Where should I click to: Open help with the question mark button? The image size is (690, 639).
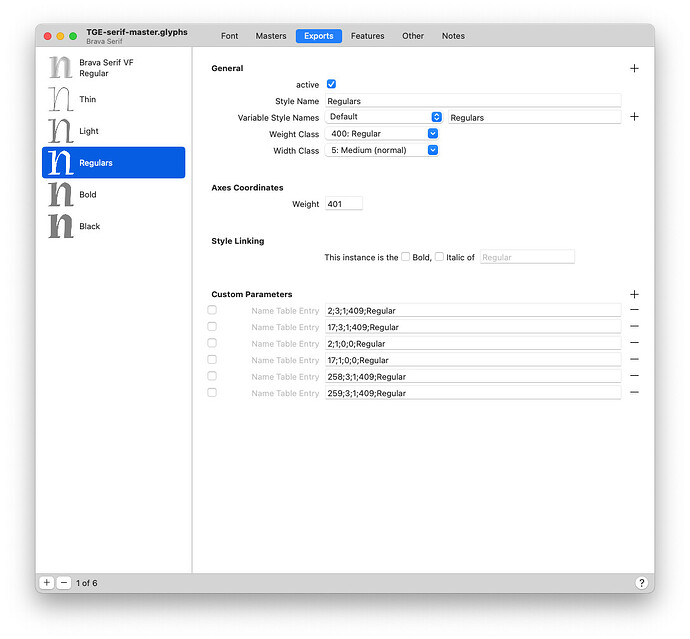[641, 582]
